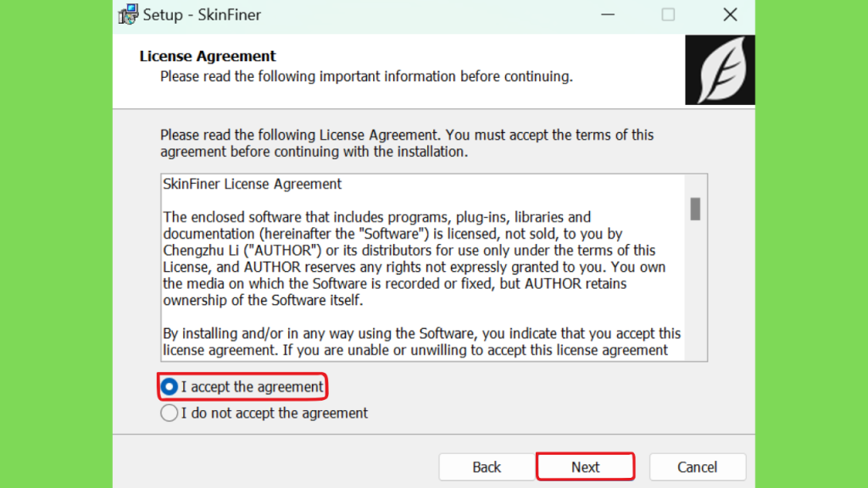Click the "Please read the following important information" subtitle
The width and height of the screenshot is (868, 488).
click(x=366, y=76)
